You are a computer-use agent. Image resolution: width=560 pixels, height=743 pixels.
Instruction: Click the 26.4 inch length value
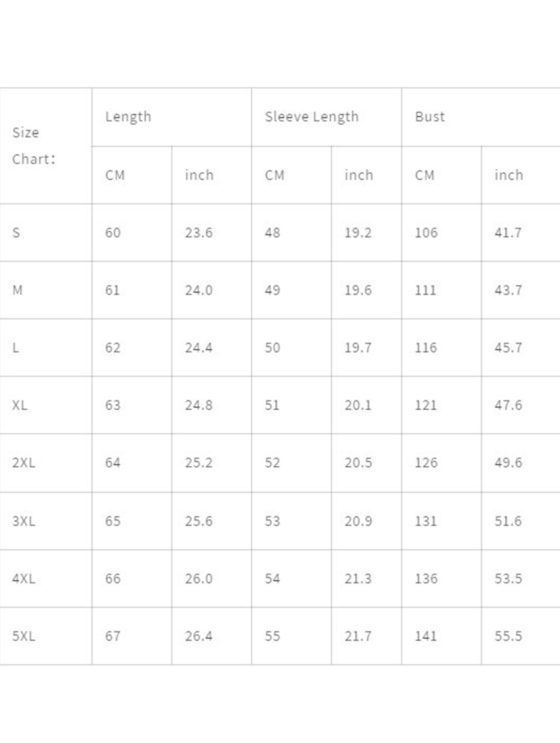pos(199,636)
